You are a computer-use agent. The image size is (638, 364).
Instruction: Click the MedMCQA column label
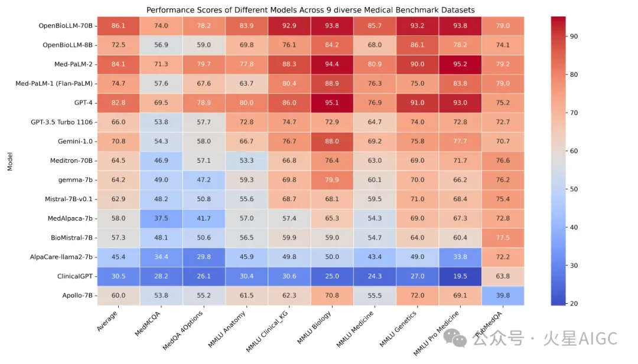[148, 323]
